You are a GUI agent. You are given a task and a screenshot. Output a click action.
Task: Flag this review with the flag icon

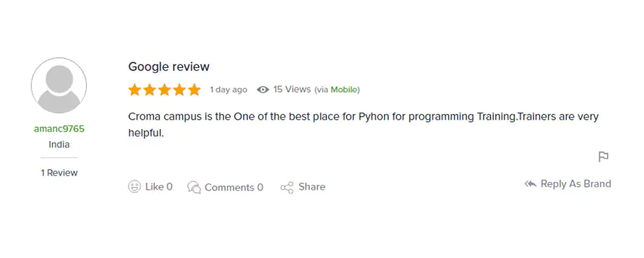(603, 157)
